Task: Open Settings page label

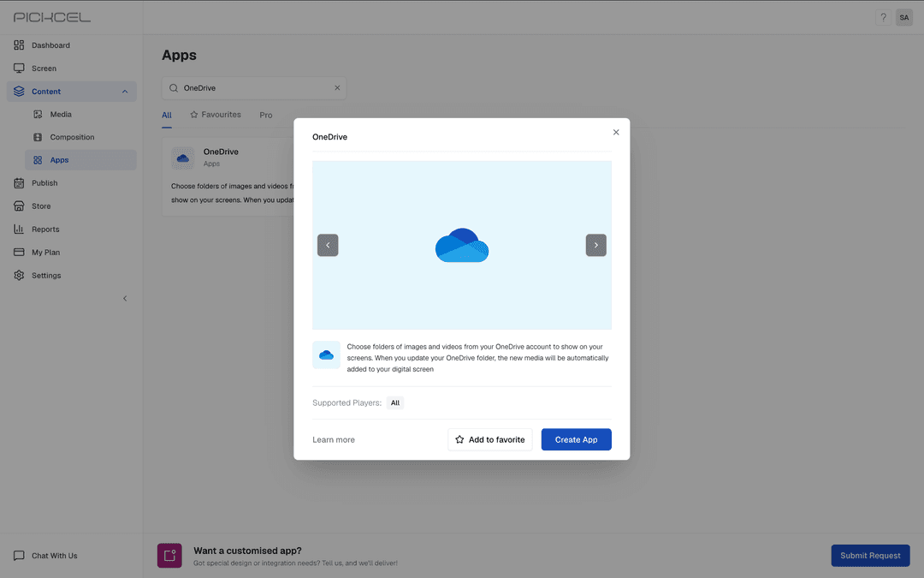Action: point(46,276)
